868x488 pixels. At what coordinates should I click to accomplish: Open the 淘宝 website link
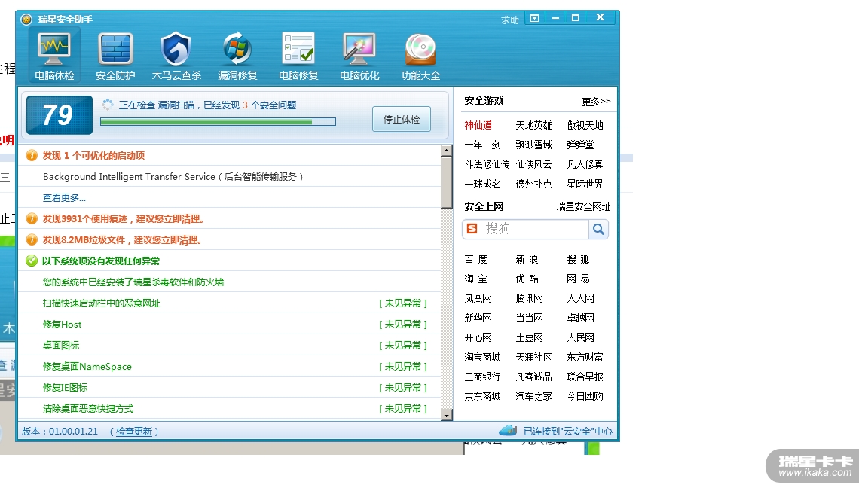[x=475, y=279]
